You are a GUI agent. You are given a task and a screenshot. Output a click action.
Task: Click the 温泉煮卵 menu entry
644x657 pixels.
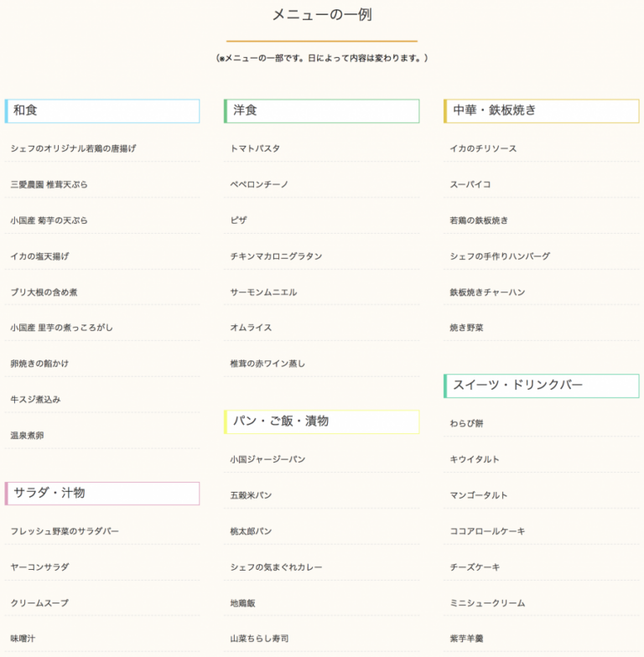click(x=28, y=436)
